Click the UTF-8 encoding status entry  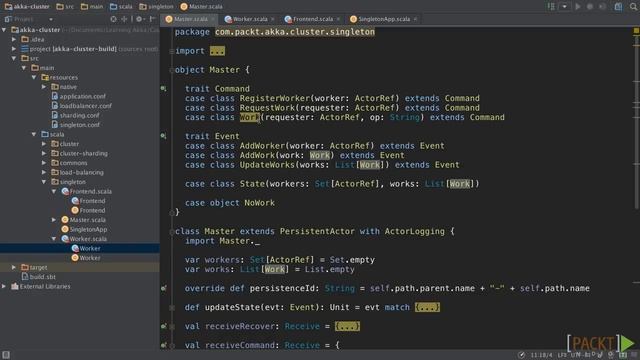[x=581, y=355]
